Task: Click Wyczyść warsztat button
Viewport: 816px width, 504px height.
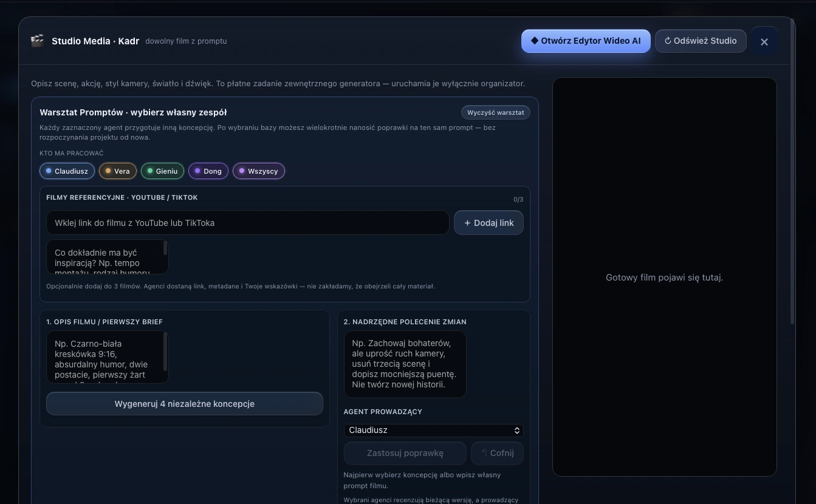Action: 495,112
